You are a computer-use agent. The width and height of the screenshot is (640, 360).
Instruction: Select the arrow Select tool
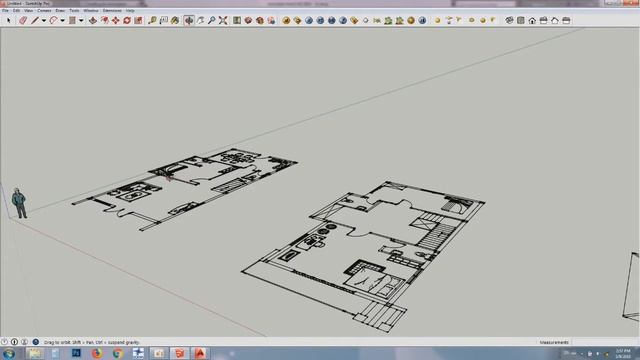coord(9,20)
